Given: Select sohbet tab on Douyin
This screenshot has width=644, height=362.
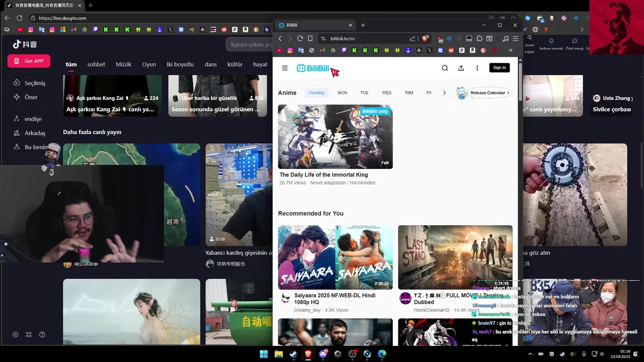Looking at the screenshot, I should point(96,64).
